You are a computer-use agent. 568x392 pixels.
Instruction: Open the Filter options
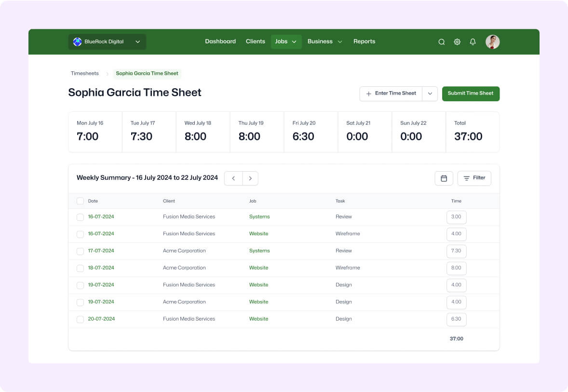click(x=474, y=178)
